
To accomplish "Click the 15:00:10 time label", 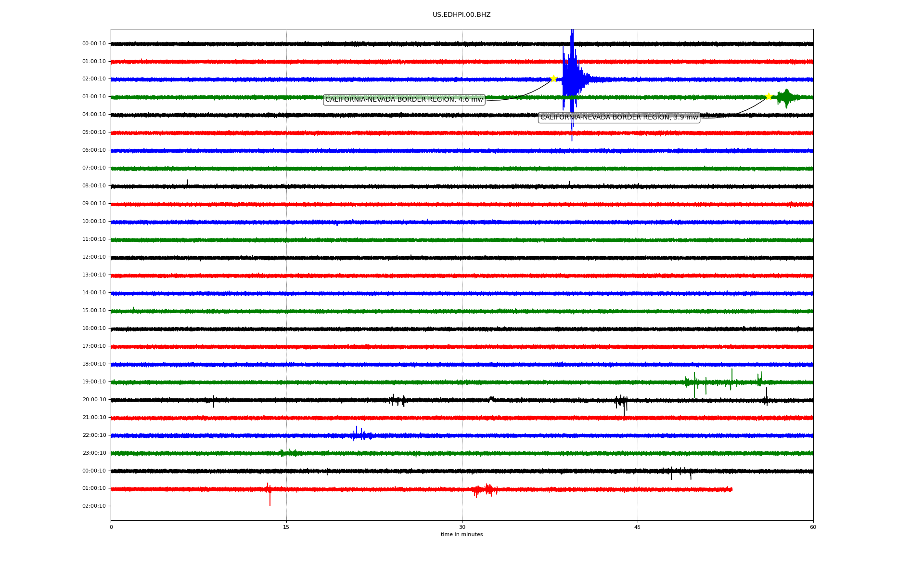I will coord(94,311).
